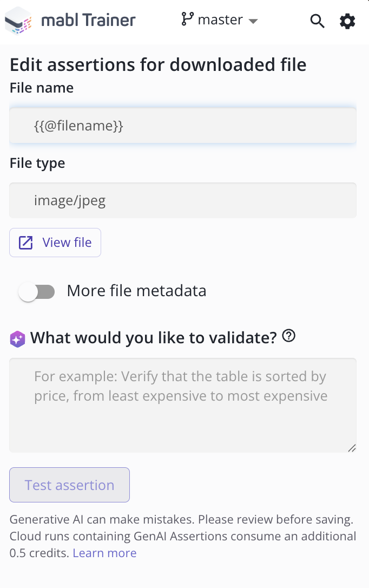
Task: Click the "Edit assertions for downloaded file" heading
Action: point(158,65)
